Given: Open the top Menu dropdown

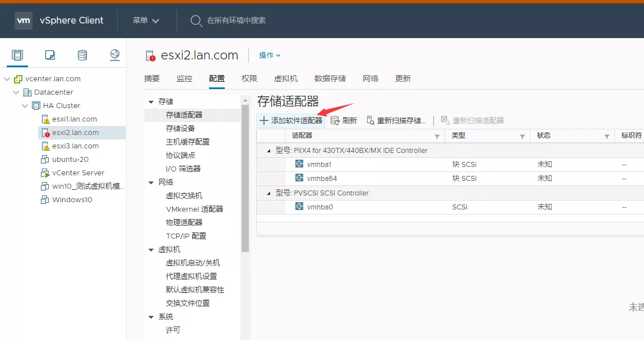Looking at the screenshot, I should [146, 21].
